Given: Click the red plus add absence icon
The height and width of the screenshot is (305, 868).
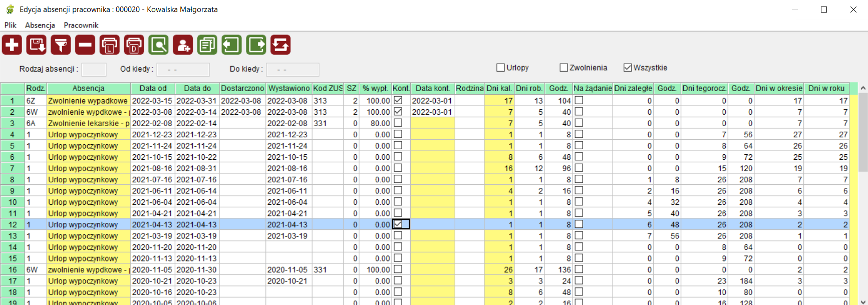Looking at the screenshot, I should (x=12, y=45).
